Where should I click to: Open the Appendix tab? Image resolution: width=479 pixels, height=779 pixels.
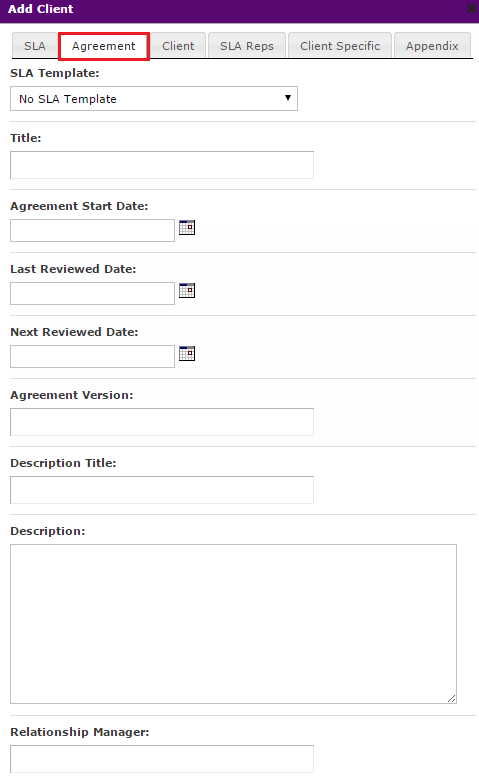[432, 46]
